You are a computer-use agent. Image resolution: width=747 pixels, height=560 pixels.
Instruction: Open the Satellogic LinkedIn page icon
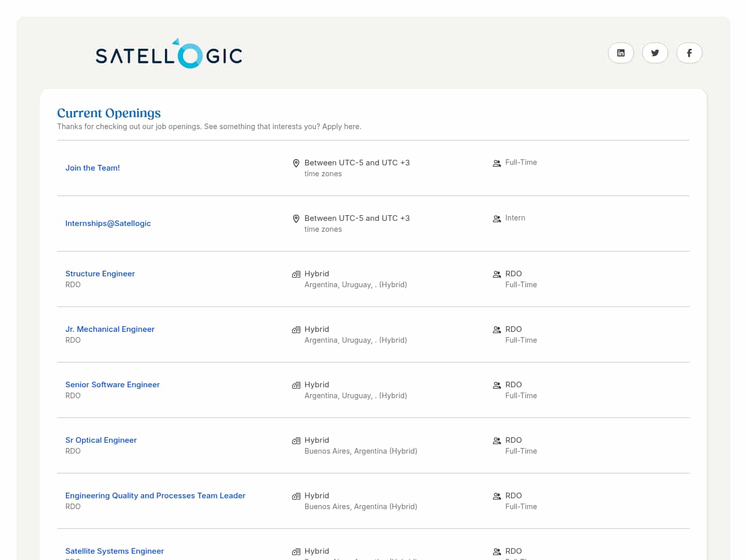tap(620, 53)
